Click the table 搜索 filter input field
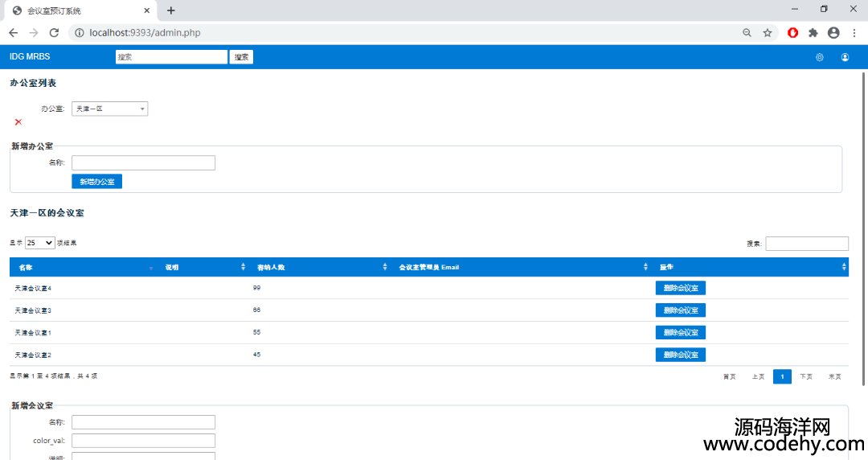 tap(806, 244)
